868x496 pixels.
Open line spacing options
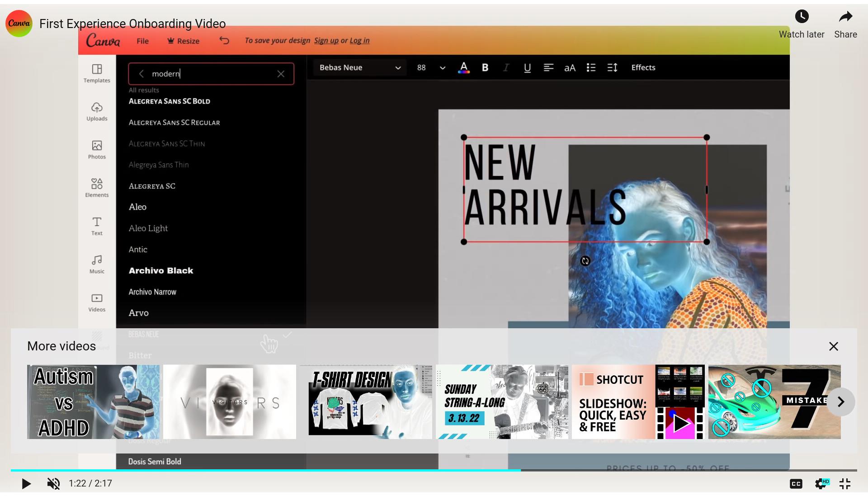(x=612, y=67)
